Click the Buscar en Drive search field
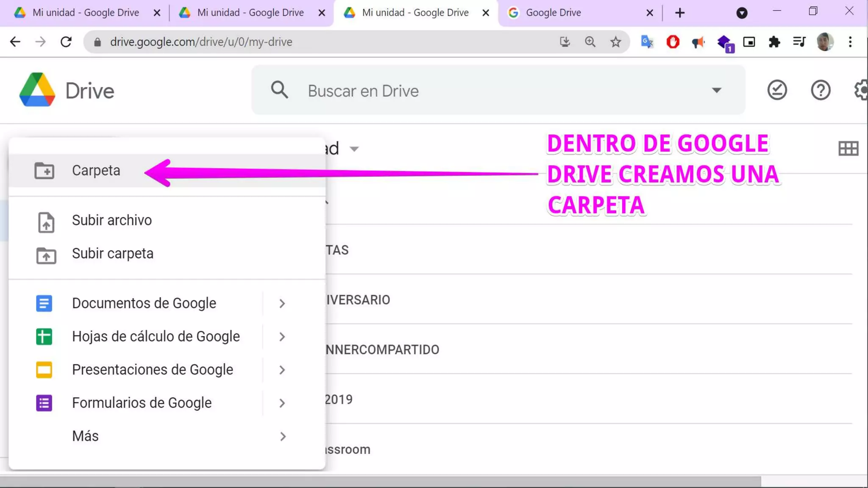Image resolution: width=868 pixels, height=488 pixels. click(487, 91)
